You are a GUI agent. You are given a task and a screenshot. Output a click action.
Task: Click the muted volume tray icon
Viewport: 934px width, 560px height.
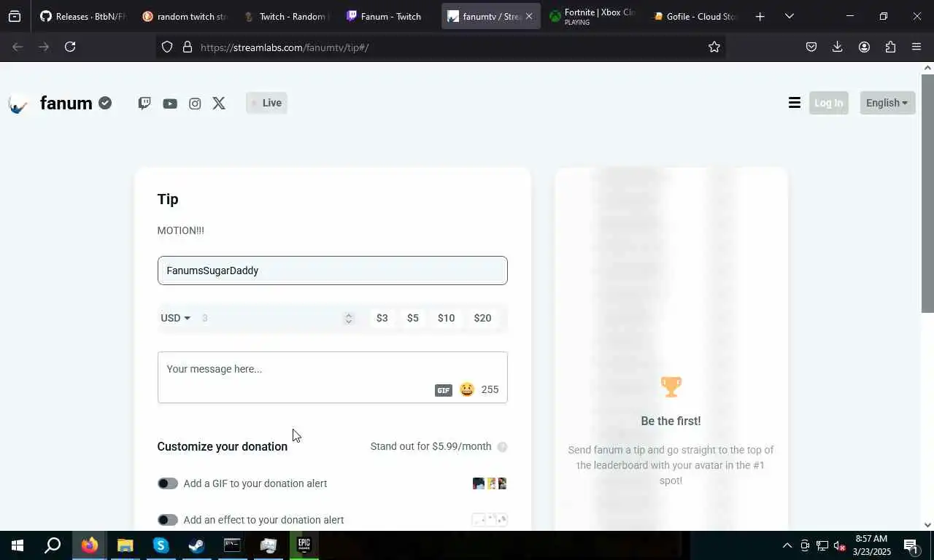[x=840, y=545]
